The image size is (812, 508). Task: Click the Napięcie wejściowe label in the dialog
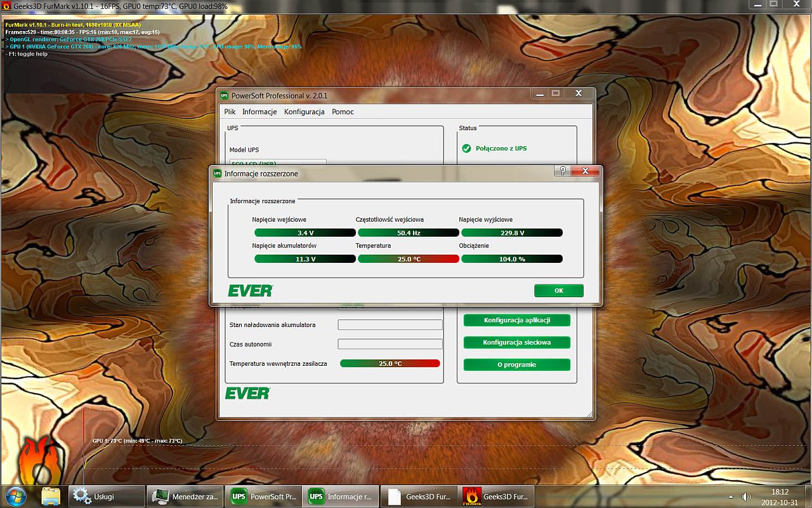pyautogui.click(x=279, y=220)
